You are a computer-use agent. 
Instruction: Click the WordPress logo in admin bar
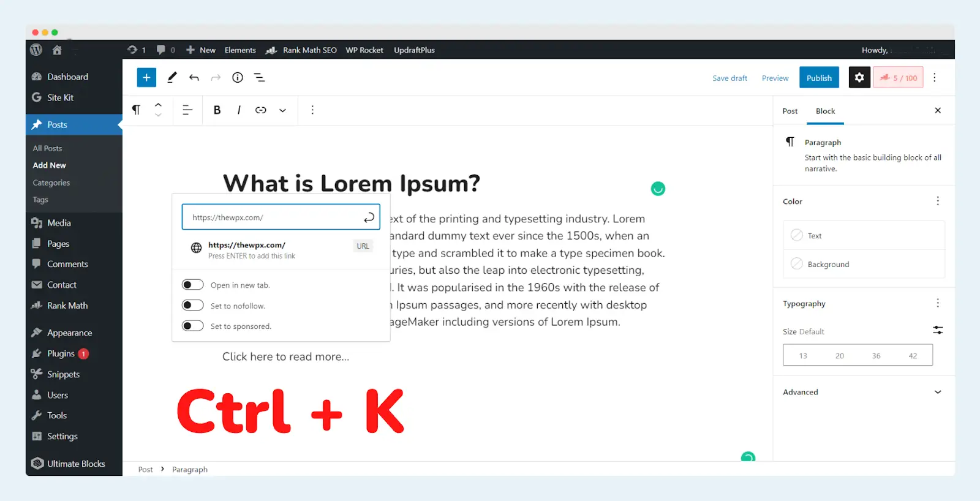[x=36, y=50]
